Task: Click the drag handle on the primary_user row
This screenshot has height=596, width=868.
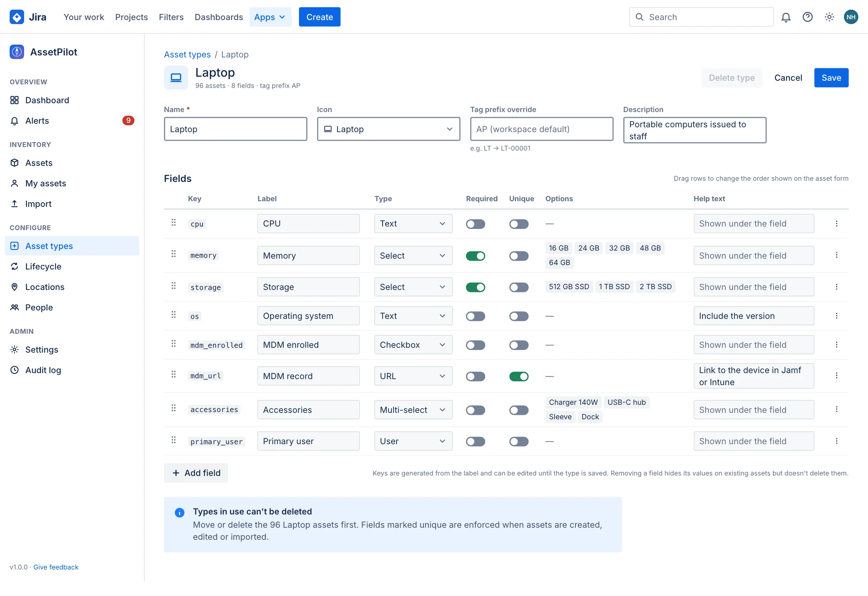Action: (x=174, y=440)
